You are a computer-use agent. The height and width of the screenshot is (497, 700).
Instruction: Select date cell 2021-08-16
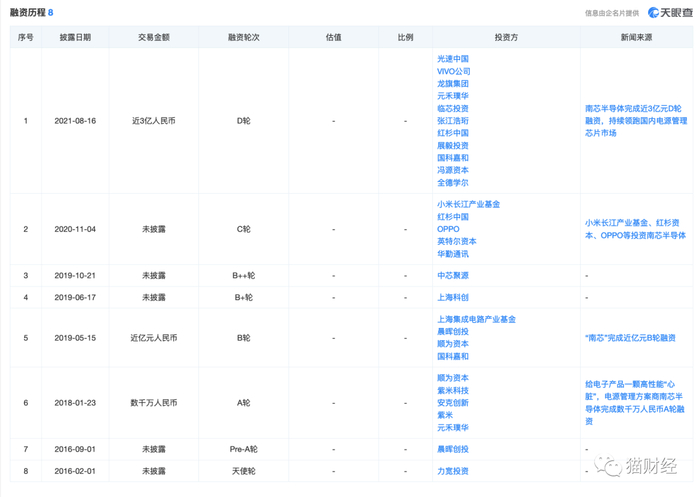coord(75,121)
